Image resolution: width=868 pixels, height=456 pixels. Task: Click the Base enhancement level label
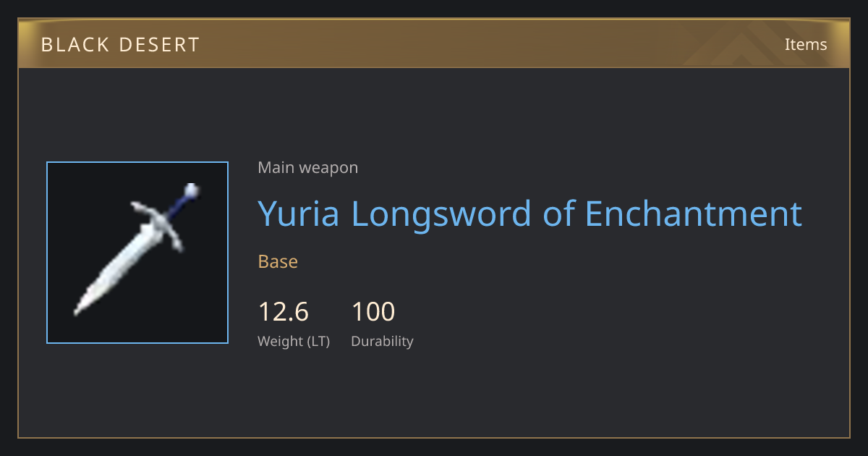coord(278,261)
